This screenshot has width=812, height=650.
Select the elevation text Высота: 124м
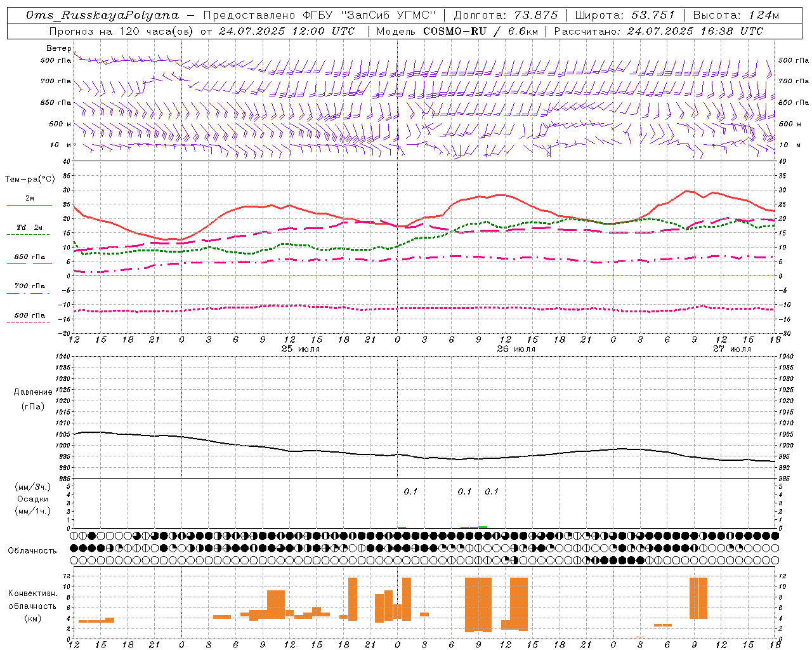736,15
